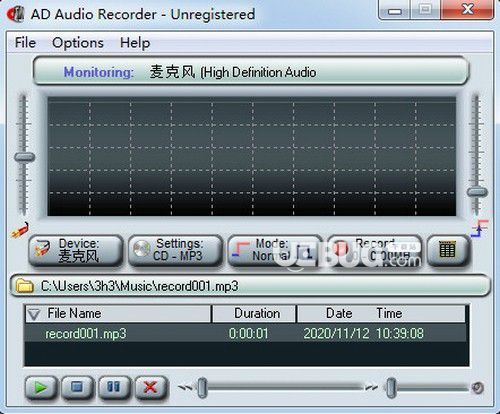
Task: Click the output path record001.mp3 field
Action: click(251, 286)
